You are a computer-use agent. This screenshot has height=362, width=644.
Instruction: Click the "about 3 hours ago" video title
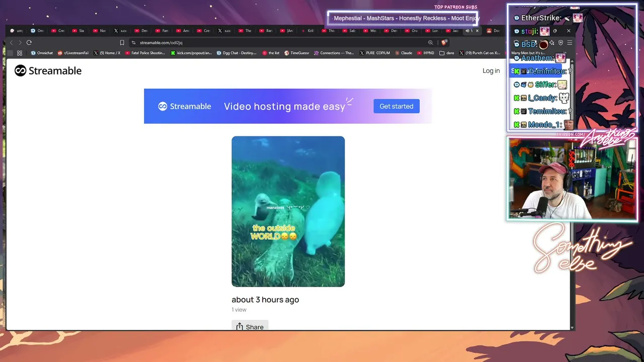[265, 300]
